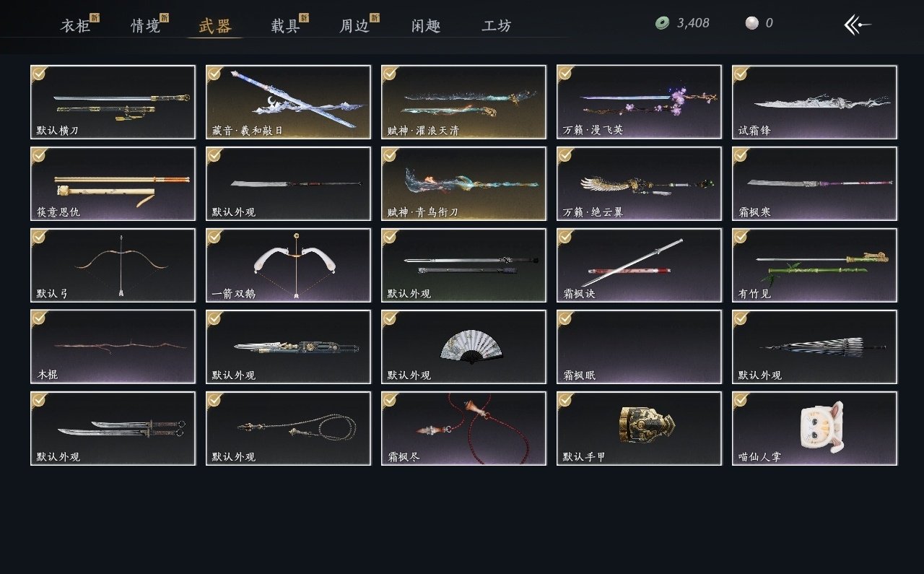
Task: Toggle the checkmark on 默认横刀
Action: [39, 73]
